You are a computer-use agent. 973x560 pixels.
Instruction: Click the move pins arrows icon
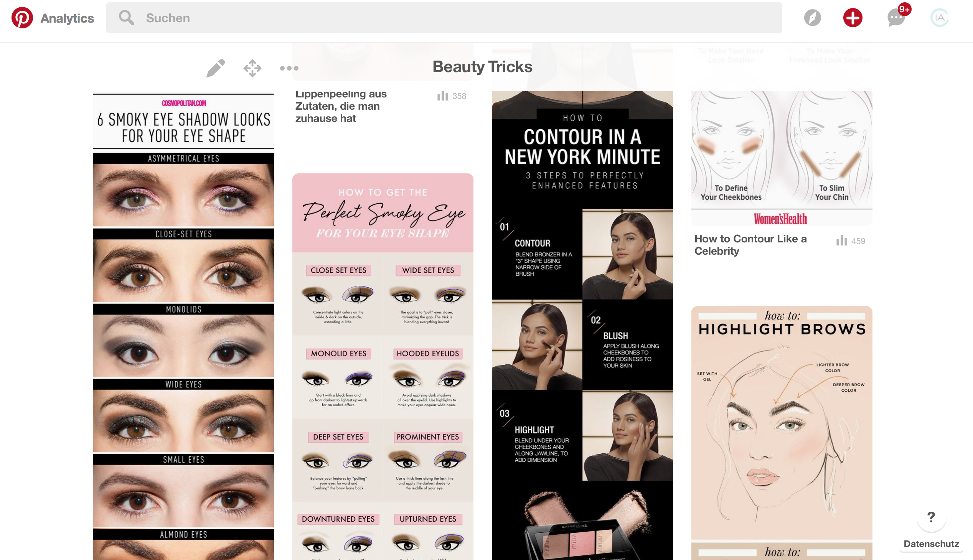coord(252,68)
